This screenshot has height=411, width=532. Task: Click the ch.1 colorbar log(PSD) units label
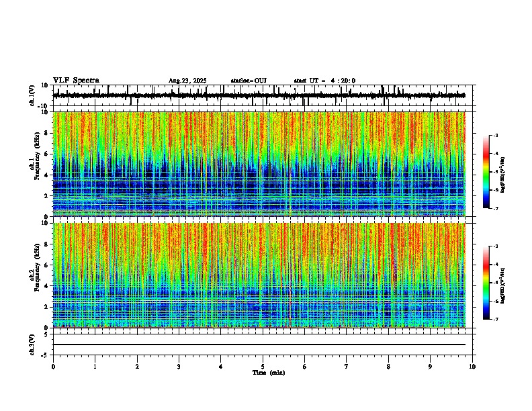pyautogui.click(x=503, y=175)
